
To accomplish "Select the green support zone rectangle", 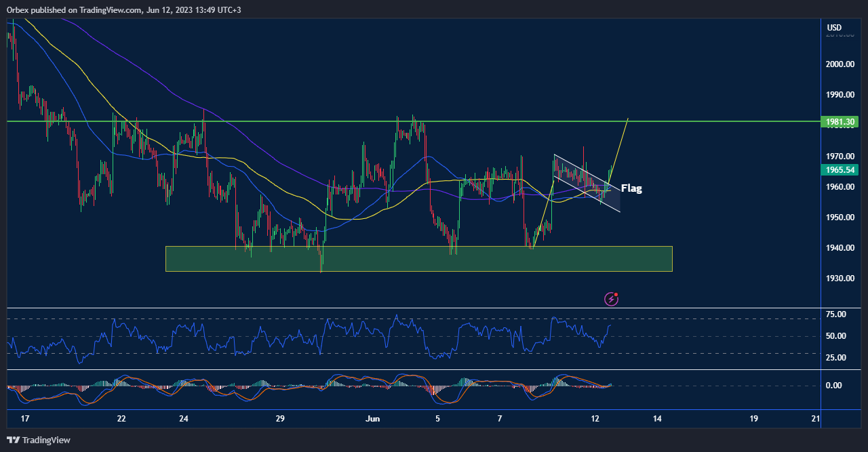I will [418, 259].
